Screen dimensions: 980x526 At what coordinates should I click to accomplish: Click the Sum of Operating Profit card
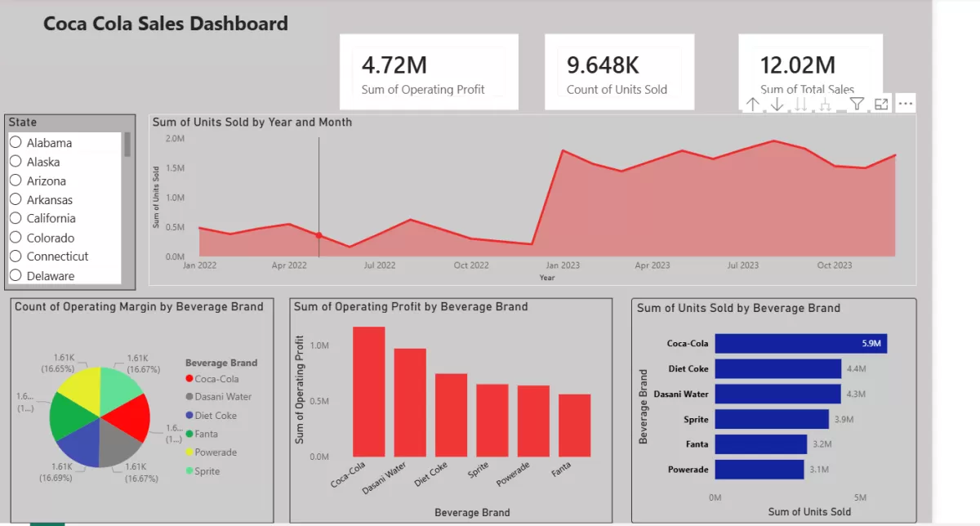click(429, 71)
